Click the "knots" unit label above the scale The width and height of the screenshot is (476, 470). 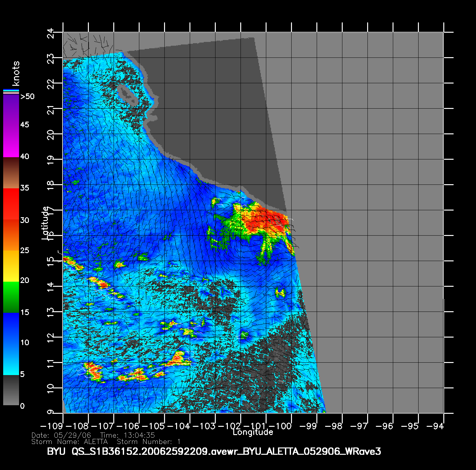pyautogui.click(x=16, y=73)
